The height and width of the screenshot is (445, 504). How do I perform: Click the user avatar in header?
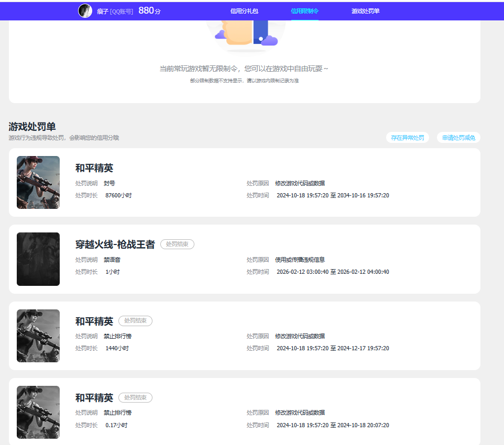85,11
